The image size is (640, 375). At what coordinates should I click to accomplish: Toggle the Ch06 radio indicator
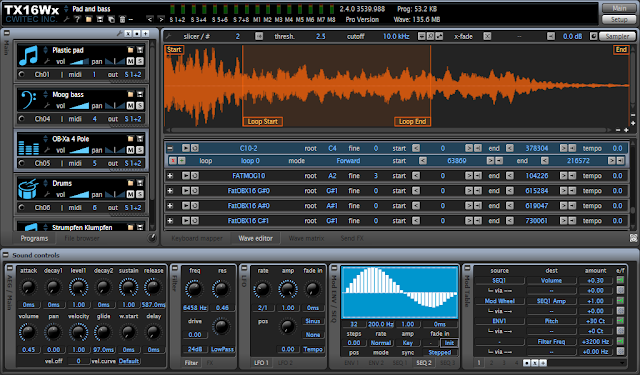point(22,207)
